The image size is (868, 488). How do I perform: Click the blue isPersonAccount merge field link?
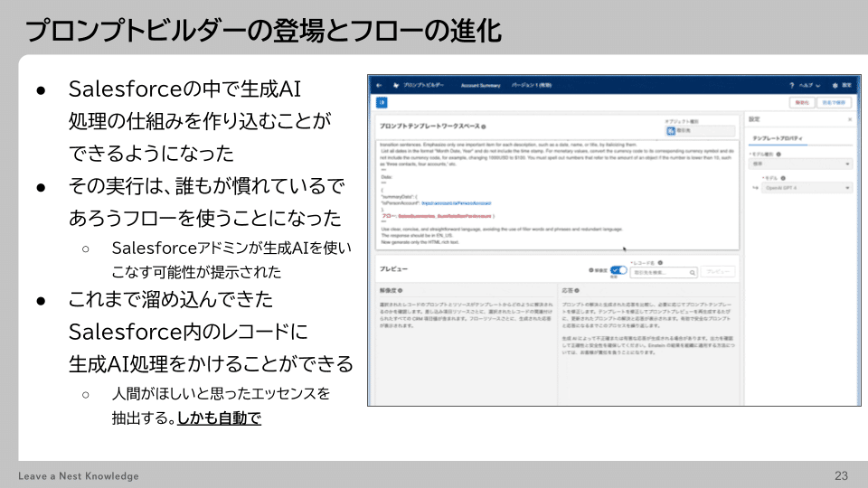click(x=456, y=203)
